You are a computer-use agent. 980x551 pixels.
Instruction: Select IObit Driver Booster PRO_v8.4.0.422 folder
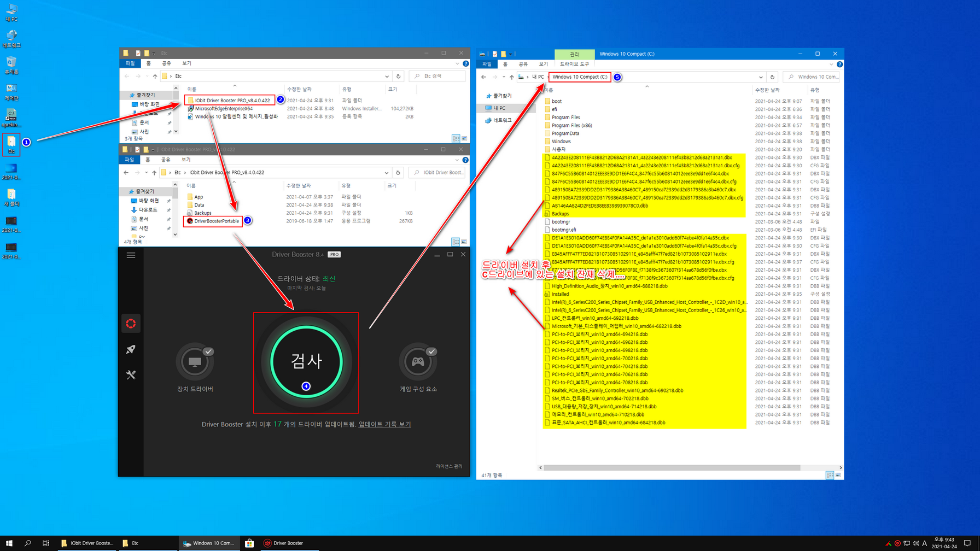[x=232, y=100]
